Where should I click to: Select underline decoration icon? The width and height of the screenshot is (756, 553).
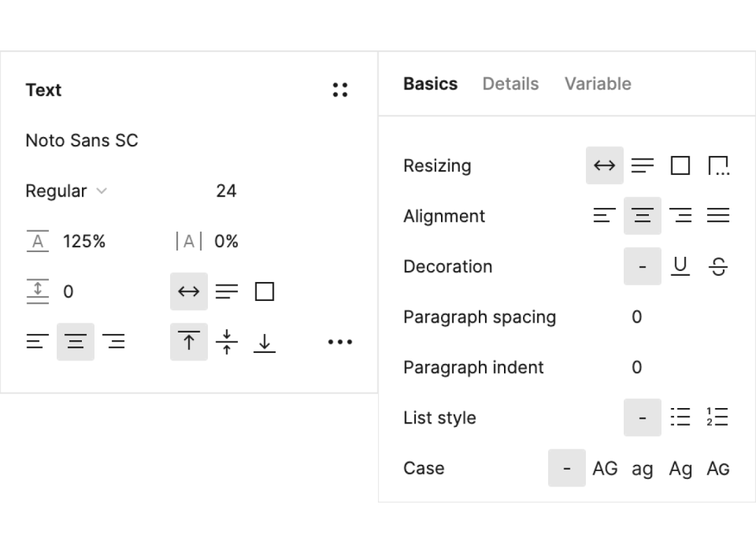point(680,267)
